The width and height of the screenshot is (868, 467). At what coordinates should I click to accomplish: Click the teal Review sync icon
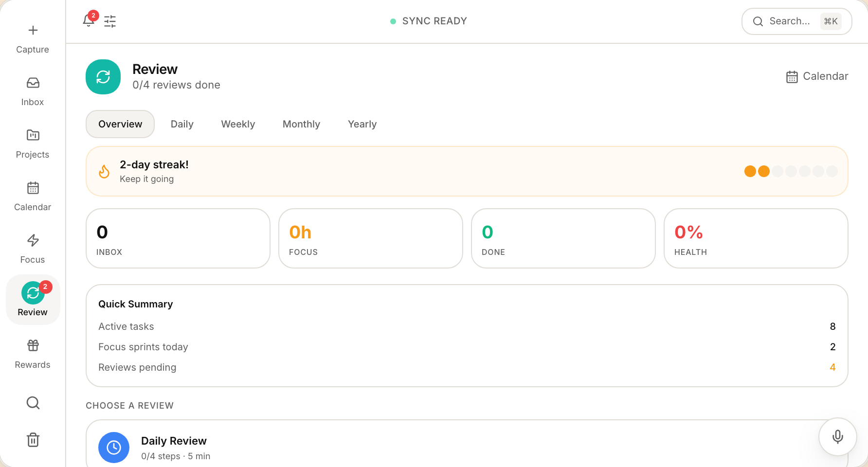click(103, 77)
